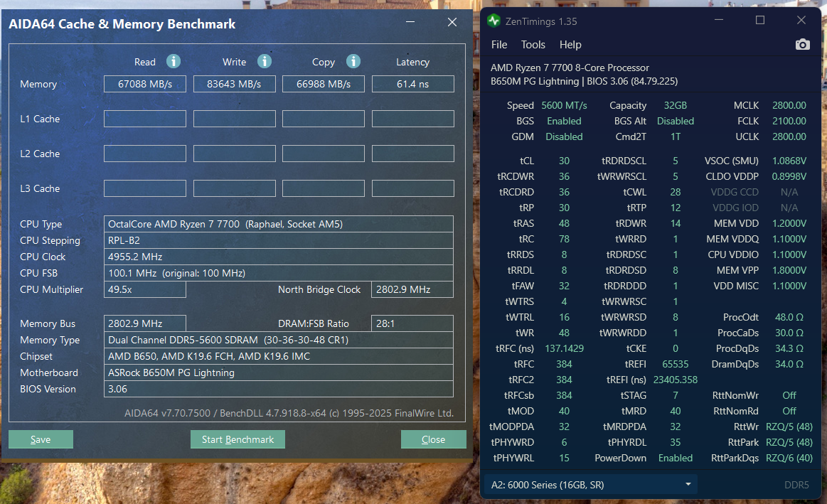Click the Capacity 32GB value in ZenTimings
The width and height of the screenshot is (827, 504).
click(x=675, y=105)
